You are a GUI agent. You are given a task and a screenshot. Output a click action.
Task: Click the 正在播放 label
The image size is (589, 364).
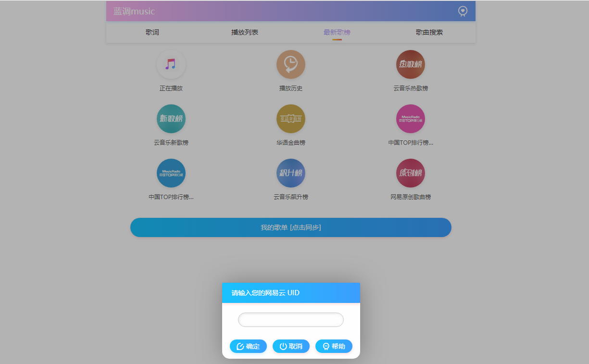point(171,88)
